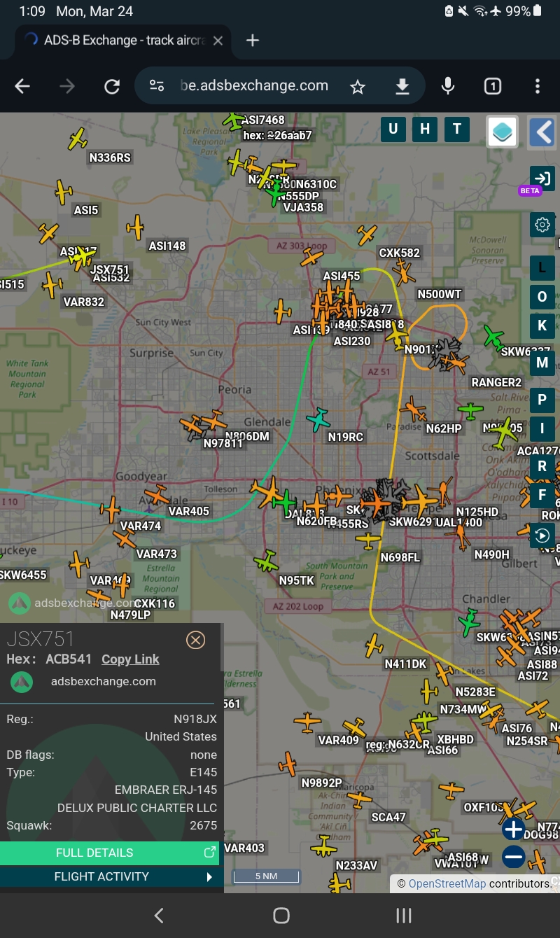Toggle the H map button
Image resolution: width=560 pixels, height=938 pixels.
tap(425, 129)
